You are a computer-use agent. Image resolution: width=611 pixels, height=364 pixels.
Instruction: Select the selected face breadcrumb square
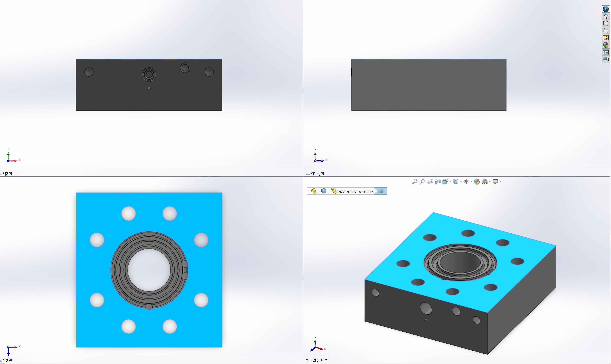[x=381, y=191]
